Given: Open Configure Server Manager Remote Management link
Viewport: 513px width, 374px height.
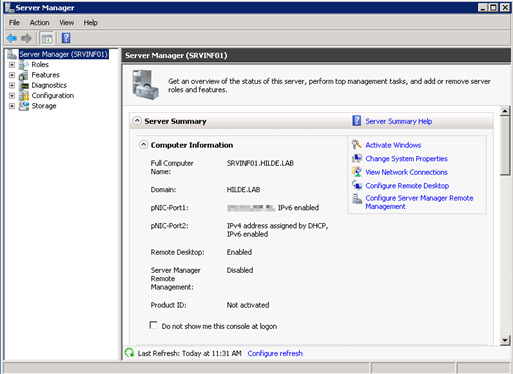Looking at the screenshot, I should (x=419, y=202).
